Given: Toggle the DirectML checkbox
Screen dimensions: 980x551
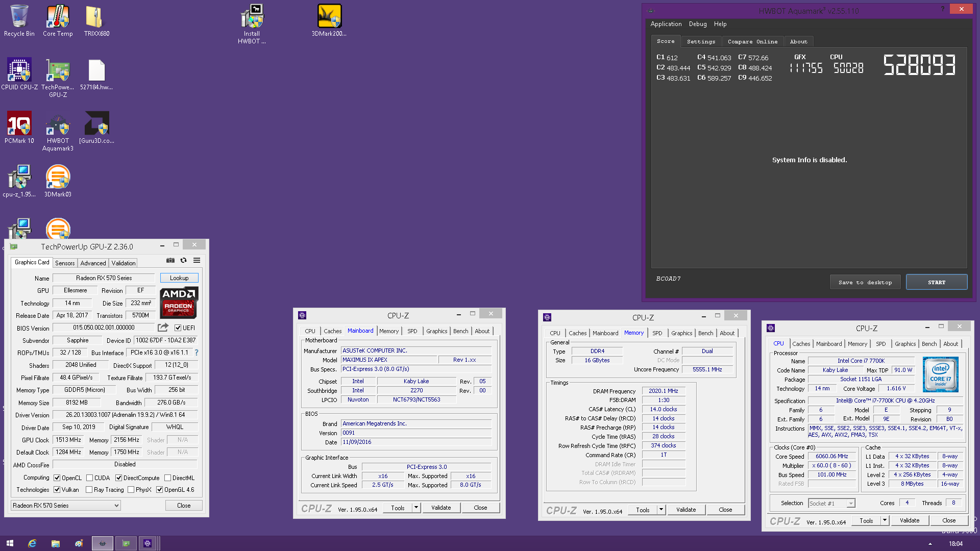Looking at the screenshot, I should [167, 478].
